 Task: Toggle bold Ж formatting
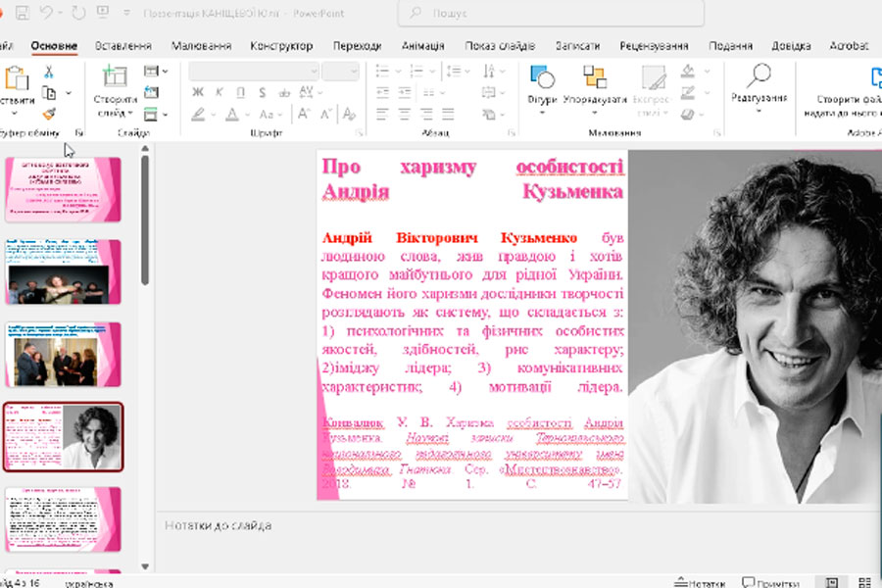click(x=197, y=92)
